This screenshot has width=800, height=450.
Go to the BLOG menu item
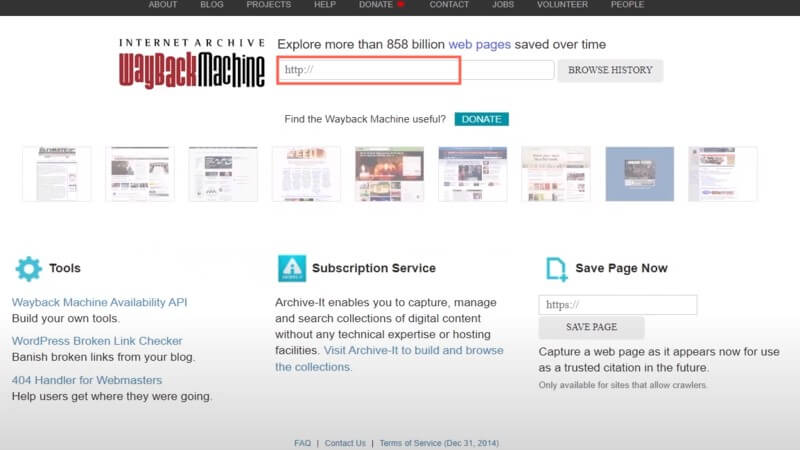(212, 5)
